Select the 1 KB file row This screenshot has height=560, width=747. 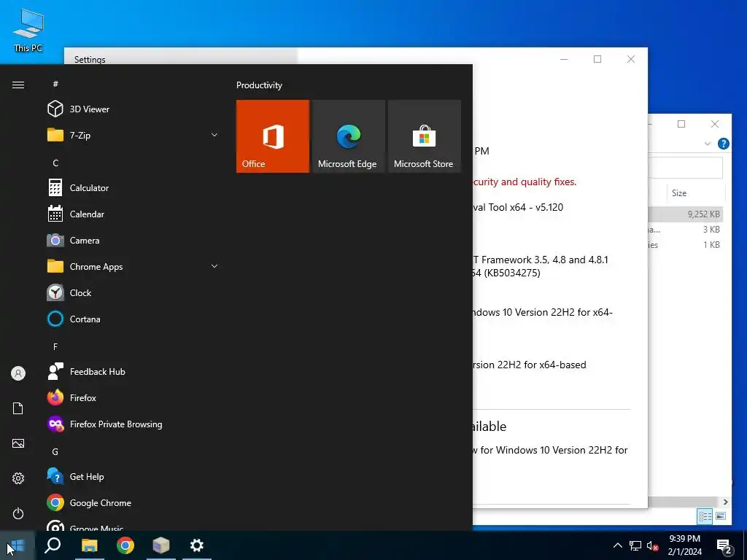686,245
